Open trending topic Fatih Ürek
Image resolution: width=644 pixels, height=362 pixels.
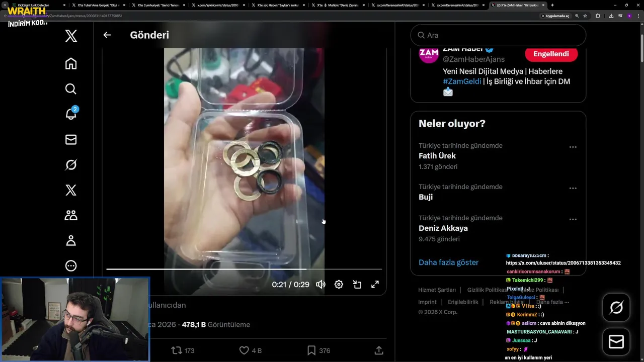[437, 156]
